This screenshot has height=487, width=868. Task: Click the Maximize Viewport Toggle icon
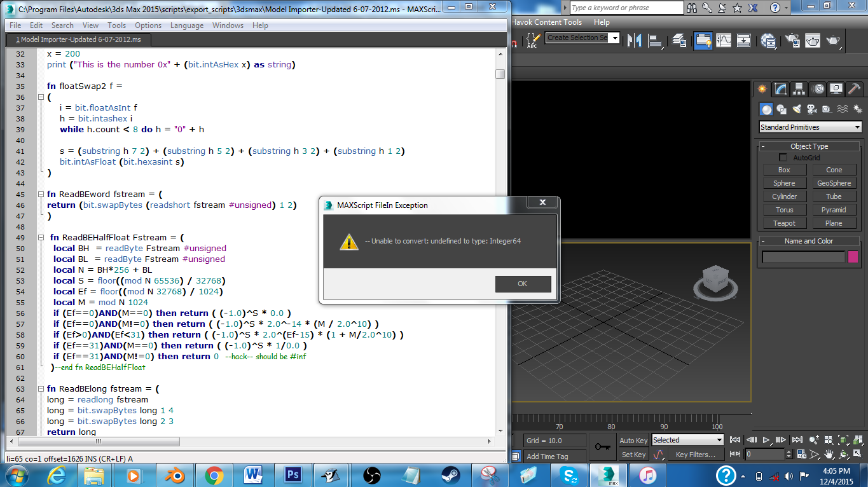(x=857, y=454)
